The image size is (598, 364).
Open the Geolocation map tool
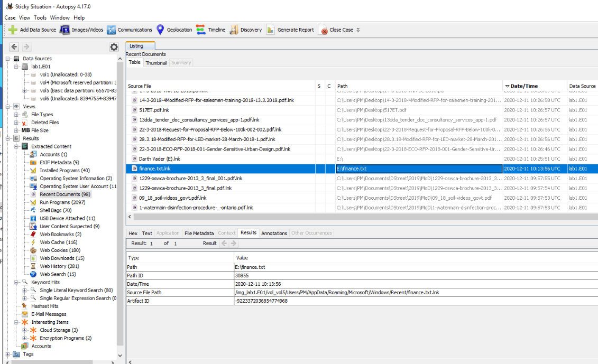tap(174, 30)
